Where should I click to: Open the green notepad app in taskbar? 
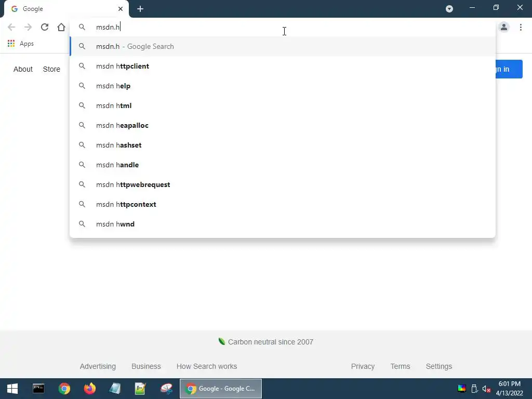[140, 389]
